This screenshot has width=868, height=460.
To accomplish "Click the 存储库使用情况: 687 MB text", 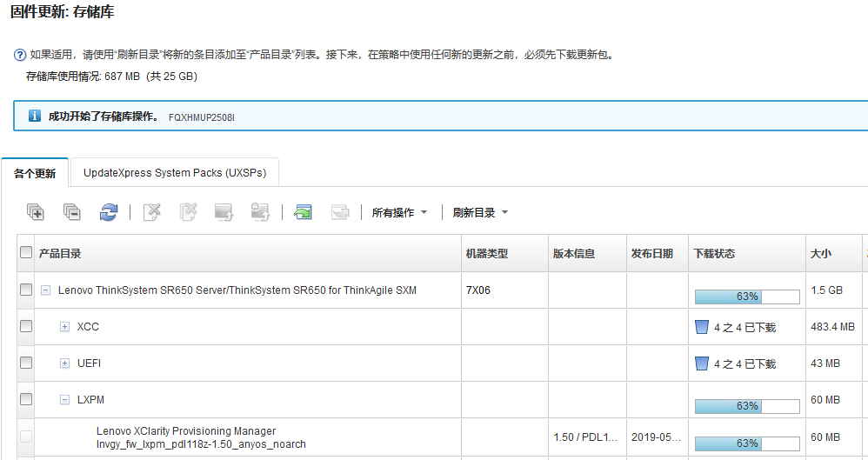I will [83, 77].
